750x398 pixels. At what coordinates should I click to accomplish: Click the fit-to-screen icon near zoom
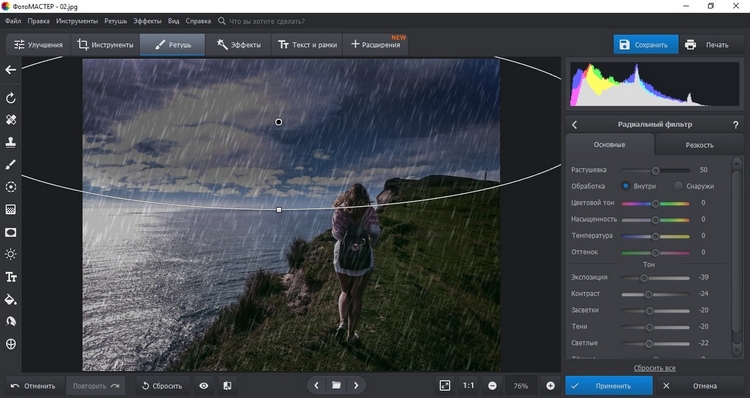coord(445,386)
